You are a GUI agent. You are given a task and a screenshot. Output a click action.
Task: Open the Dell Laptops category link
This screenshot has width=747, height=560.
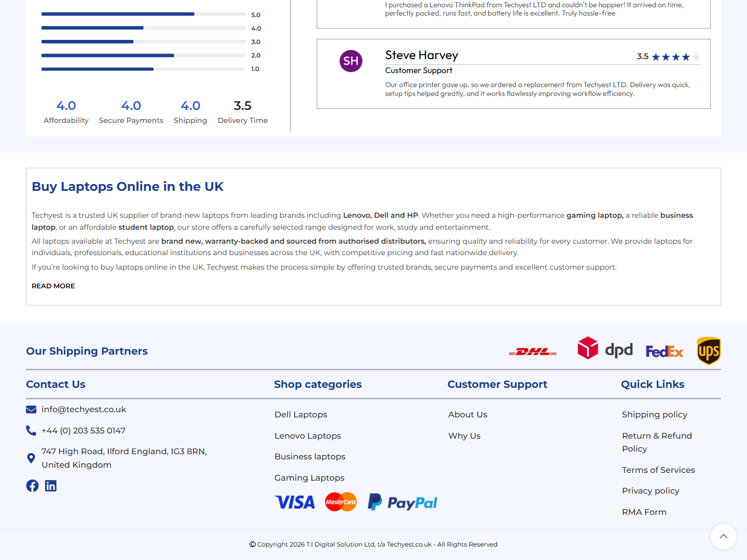[x=301, y=415]
